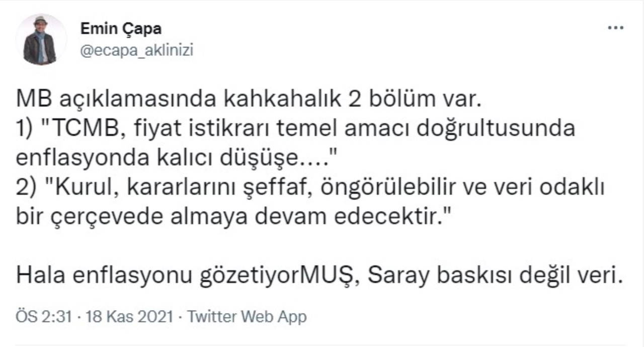644x347 pixels.
Task: Click Emin Çapa's profile avatar picture
Action: tap(41, 40)
